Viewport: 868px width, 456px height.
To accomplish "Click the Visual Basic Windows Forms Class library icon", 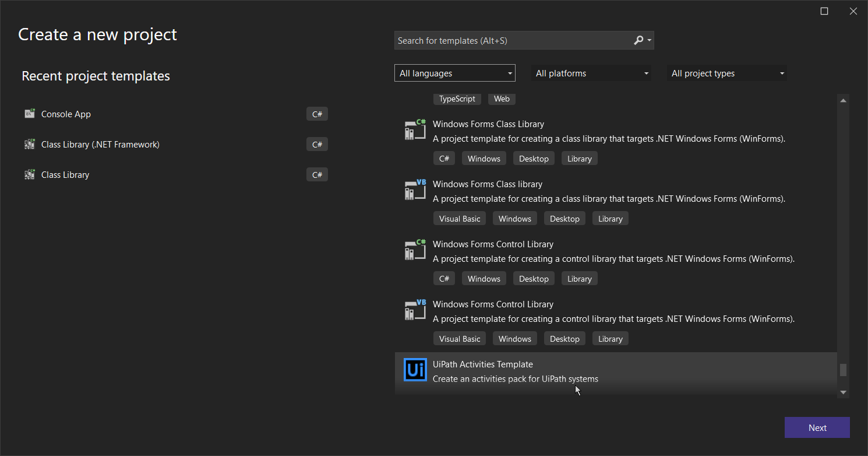I will [415, 190].
